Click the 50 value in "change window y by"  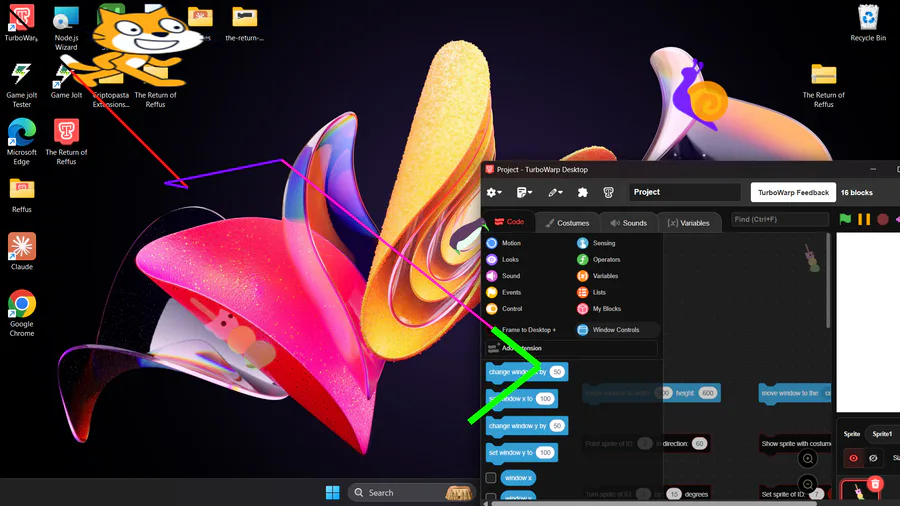pyautogui.click(x=556, y=426)
